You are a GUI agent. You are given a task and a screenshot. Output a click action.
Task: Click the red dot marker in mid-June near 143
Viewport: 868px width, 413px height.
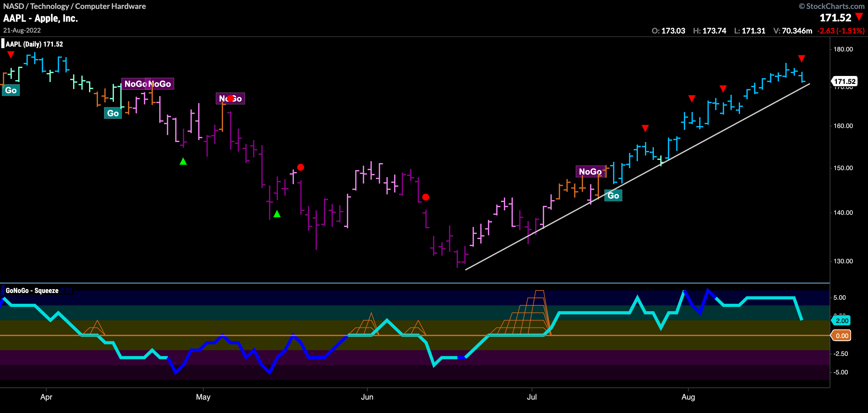pyautogui.click(x=426, y=197)
